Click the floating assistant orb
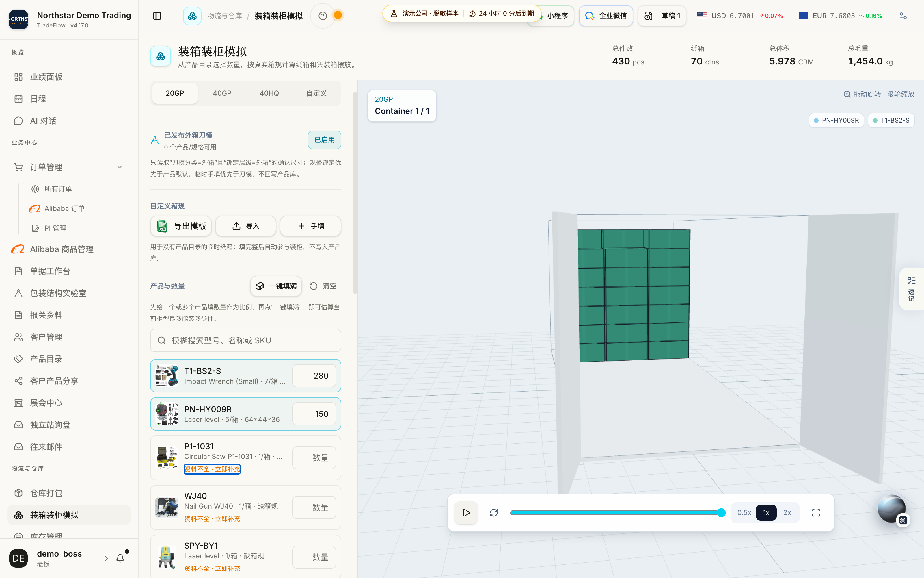Image resolution: width=924 pixels, height=578 pixels. click(x=891, y=509)
